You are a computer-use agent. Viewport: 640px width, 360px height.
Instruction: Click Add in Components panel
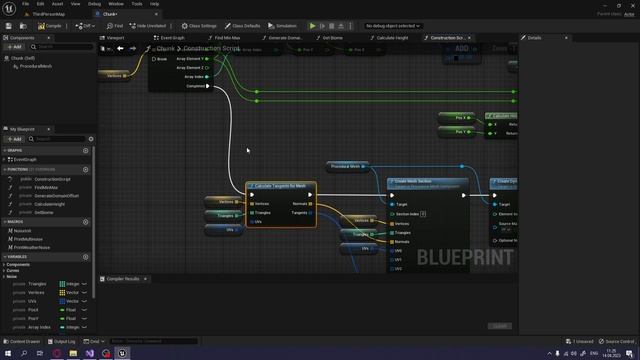[x=14, y=47]
